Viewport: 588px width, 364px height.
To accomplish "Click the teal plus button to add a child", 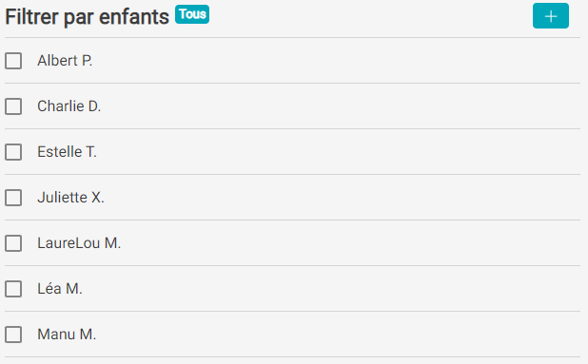I will (551, 16).
